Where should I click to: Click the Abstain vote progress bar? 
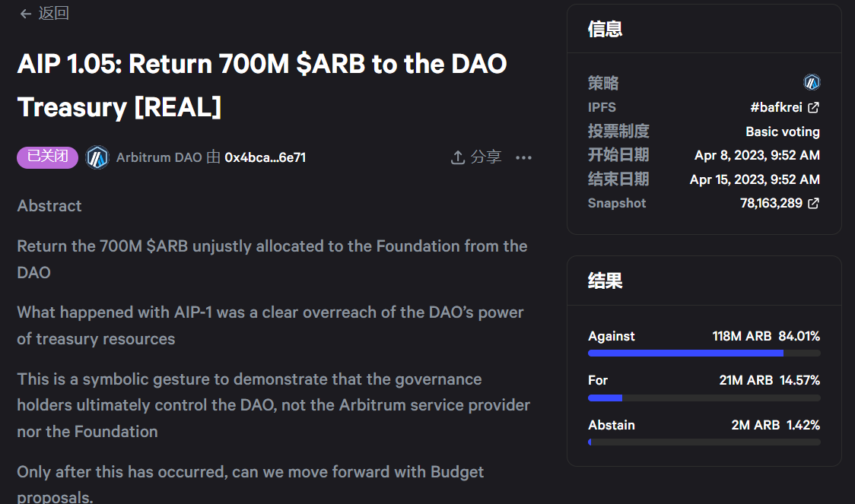click(704, 442)
